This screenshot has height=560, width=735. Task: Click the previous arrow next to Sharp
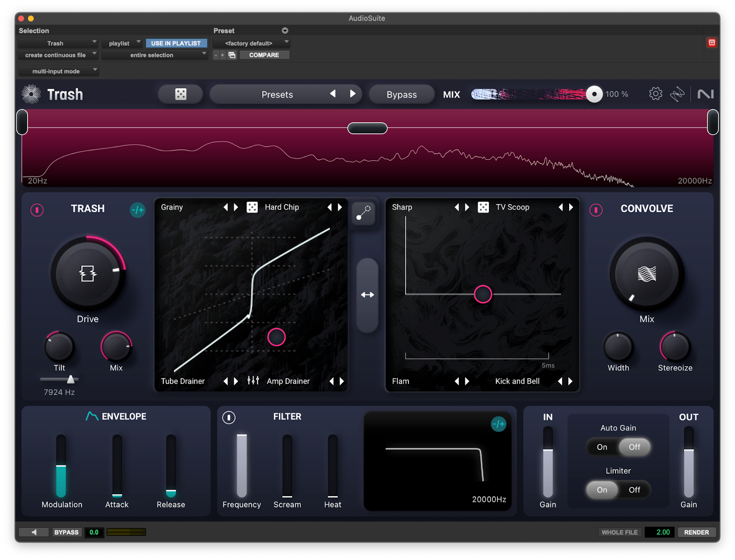tap(457, 207)
